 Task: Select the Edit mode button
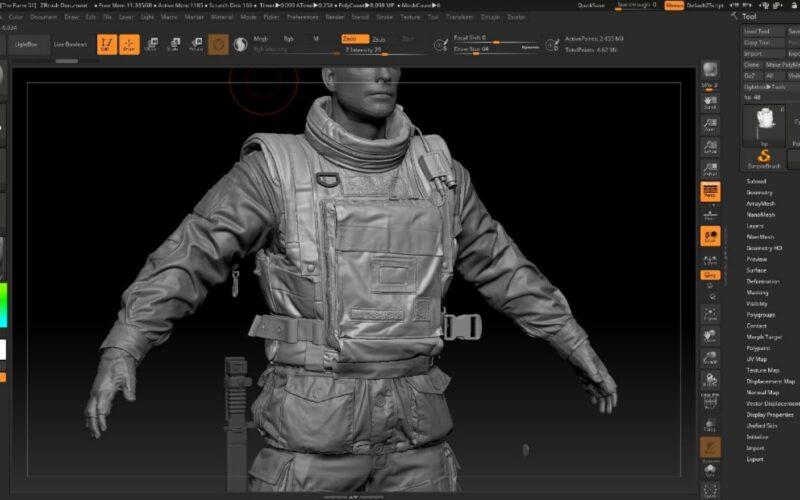coord(107,44)
